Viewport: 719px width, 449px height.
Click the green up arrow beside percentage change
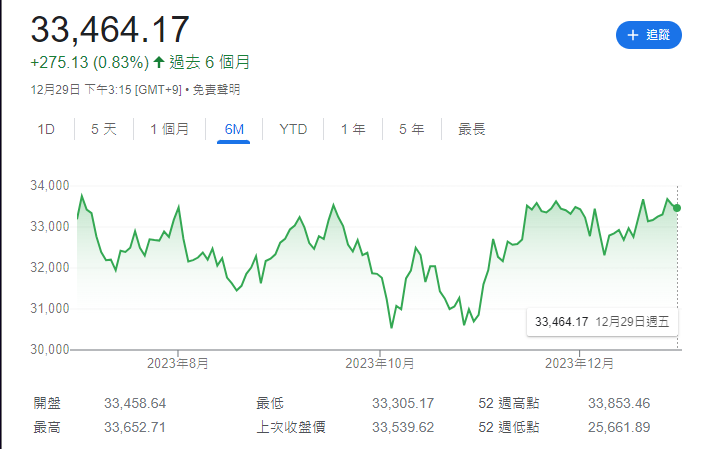click(159, 62)
